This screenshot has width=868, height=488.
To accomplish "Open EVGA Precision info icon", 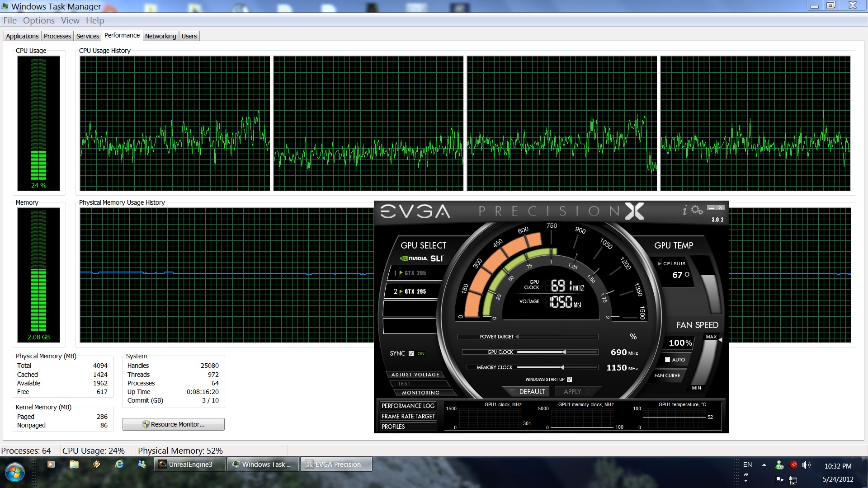I will [x=685, y=210].
